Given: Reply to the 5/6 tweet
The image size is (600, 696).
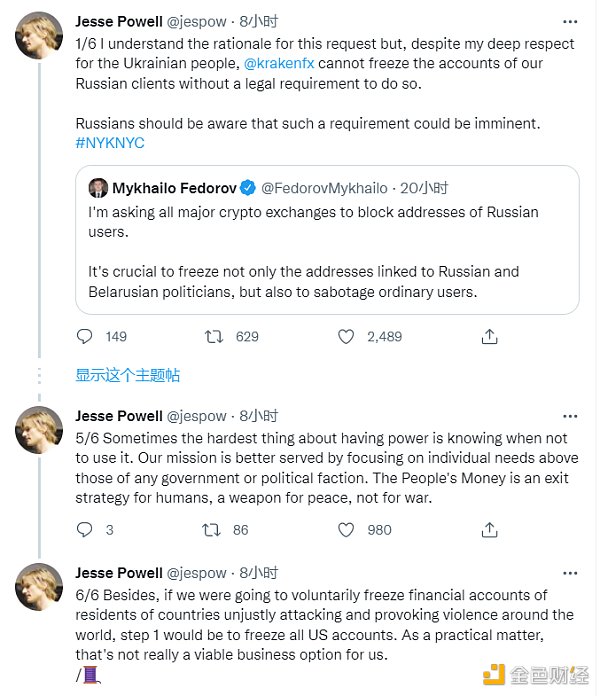Looking at the screenshot, I should (x=86, y=530).
